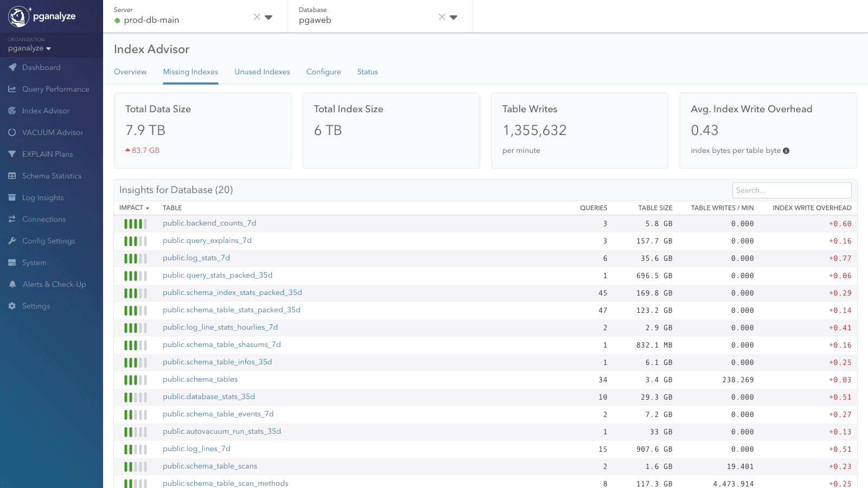
Task: Open the pganalyze organization dropdown
Action: 29,48
